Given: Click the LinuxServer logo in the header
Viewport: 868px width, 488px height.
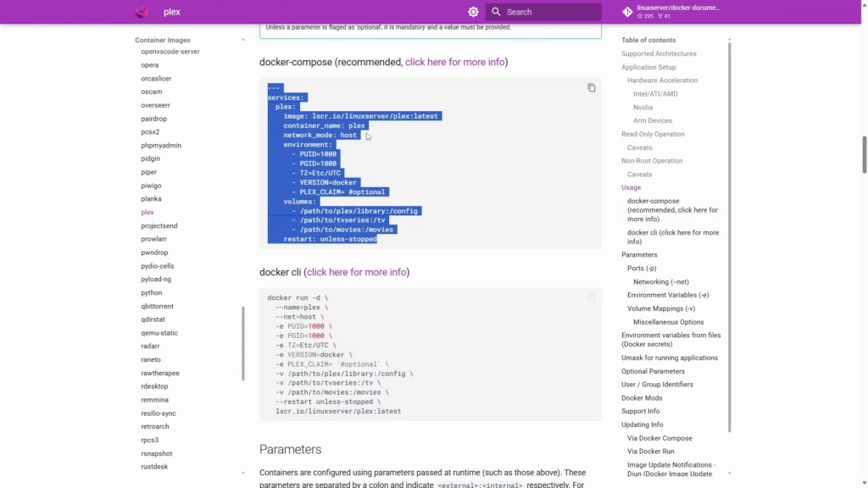Looking at the screenshot, I should [142, 12].
